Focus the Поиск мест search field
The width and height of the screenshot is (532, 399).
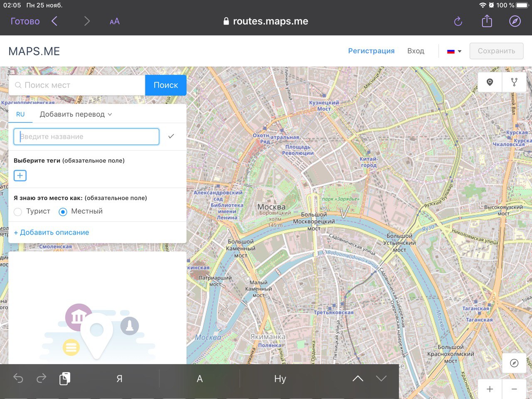coord(79,85)
